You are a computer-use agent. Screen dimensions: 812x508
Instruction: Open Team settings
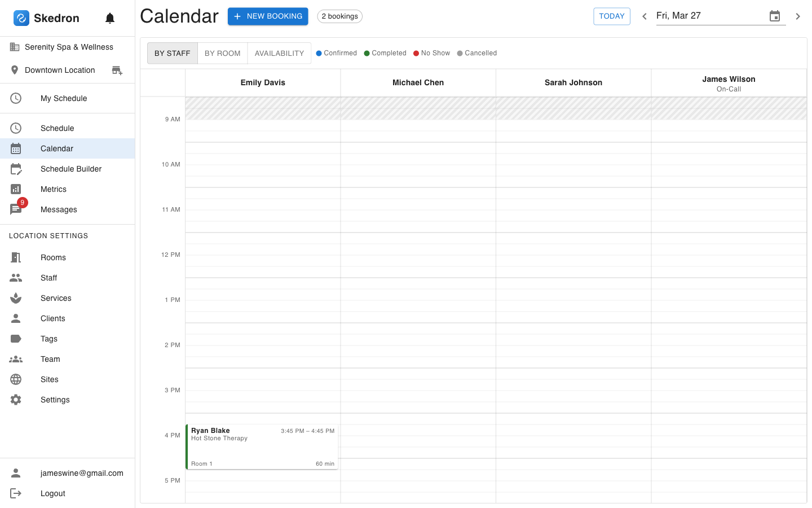67,359
